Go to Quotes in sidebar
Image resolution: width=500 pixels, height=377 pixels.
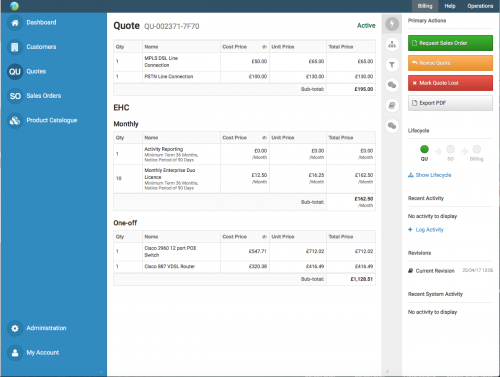click(36, 71)
